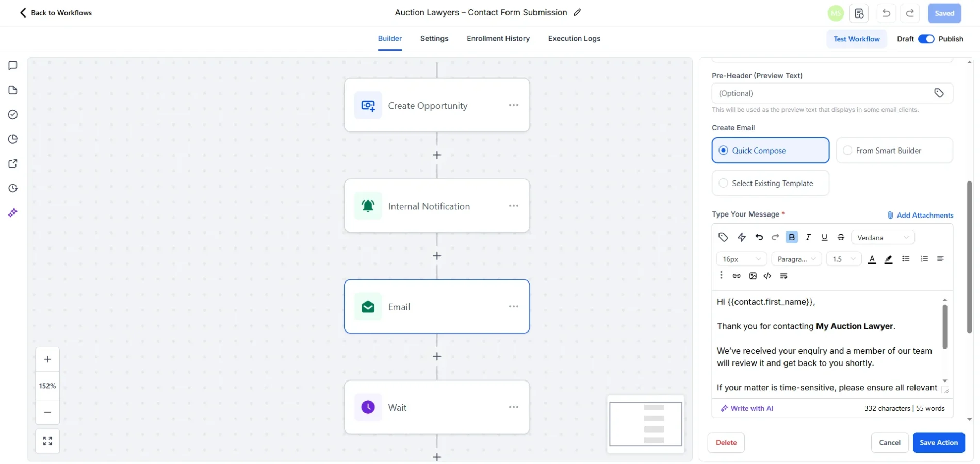Save the email action
The height and width of the screenshot is (464, 980).
938,442
